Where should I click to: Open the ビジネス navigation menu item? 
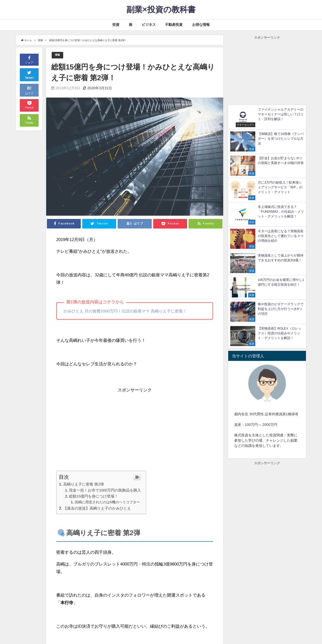click(149, 25)
